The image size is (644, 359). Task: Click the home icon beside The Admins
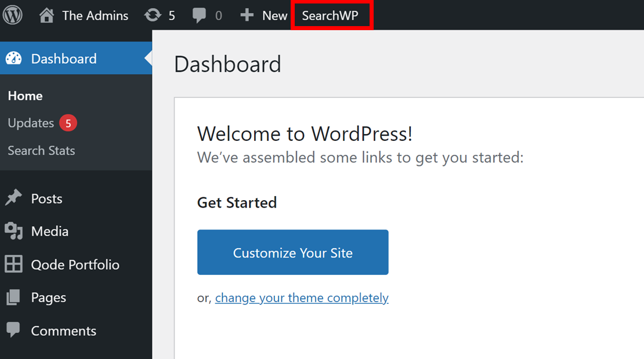pos(46,15)
